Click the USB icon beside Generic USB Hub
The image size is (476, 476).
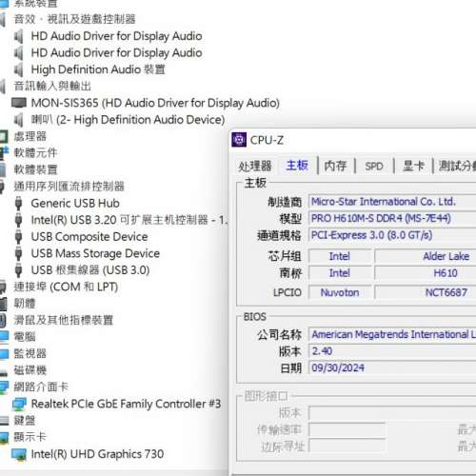click(x=19, y=204)
